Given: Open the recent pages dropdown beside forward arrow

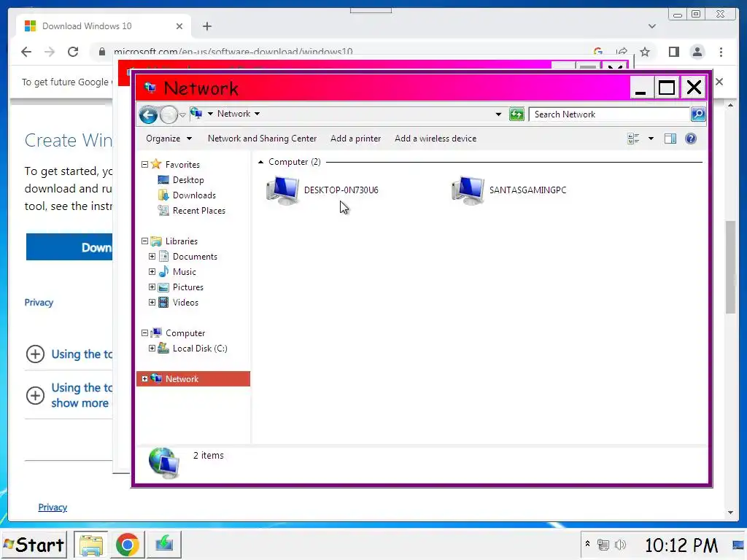Looking at the screenshot, I should (182, 114).
